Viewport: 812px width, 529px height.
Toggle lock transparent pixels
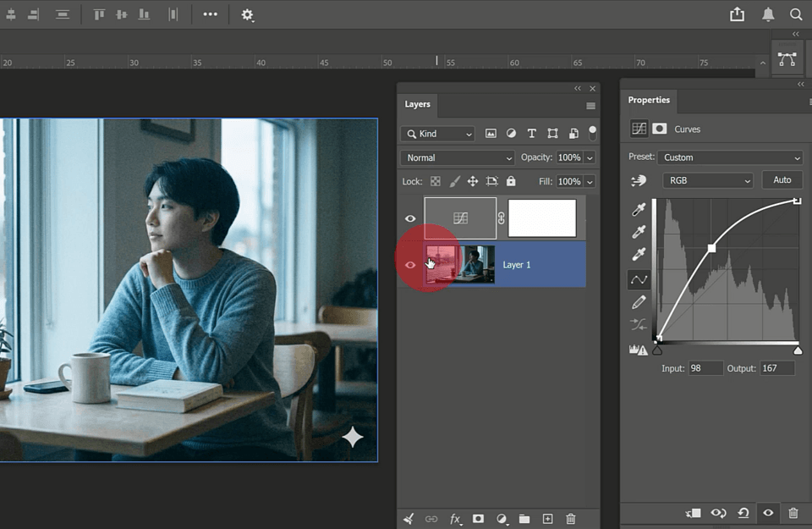[436, 181]
